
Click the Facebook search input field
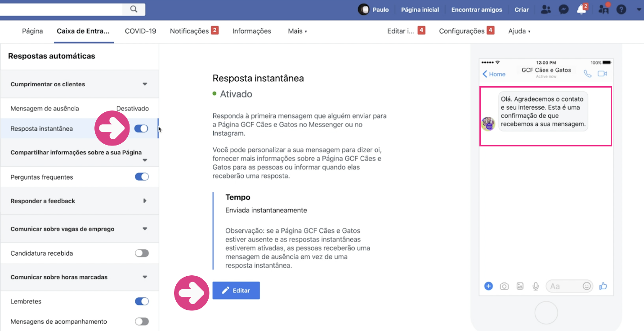(x=61, y=9)
